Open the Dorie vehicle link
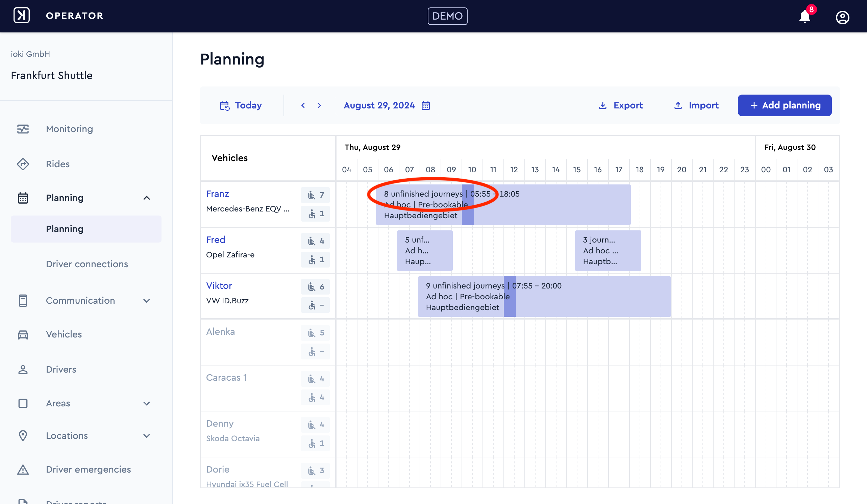 click(218, 470)
